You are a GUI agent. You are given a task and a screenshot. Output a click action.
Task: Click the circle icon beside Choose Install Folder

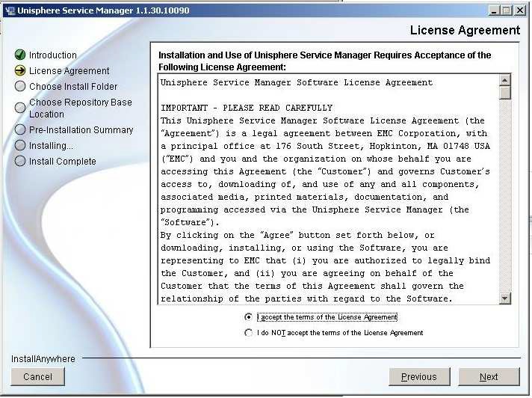(x=20, y=86)
